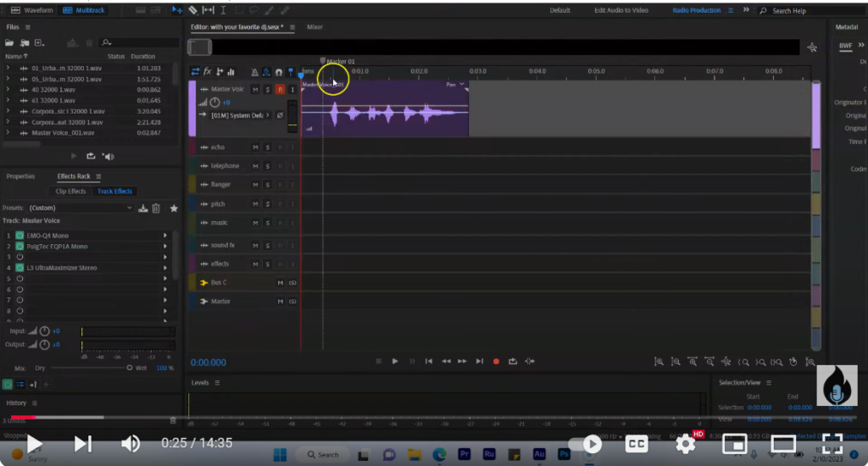Click the Play button in transport

(395, 362)
